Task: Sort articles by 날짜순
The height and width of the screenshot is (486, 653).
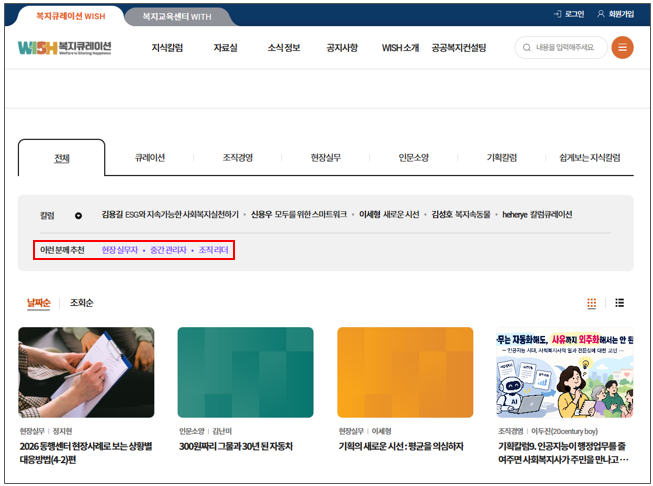Action: (x=39, y=303)
